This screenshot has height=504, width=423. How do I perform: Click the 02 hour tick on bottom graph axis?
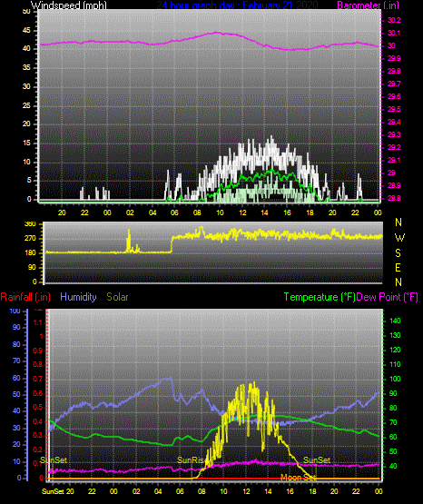(x=136, y=491)
